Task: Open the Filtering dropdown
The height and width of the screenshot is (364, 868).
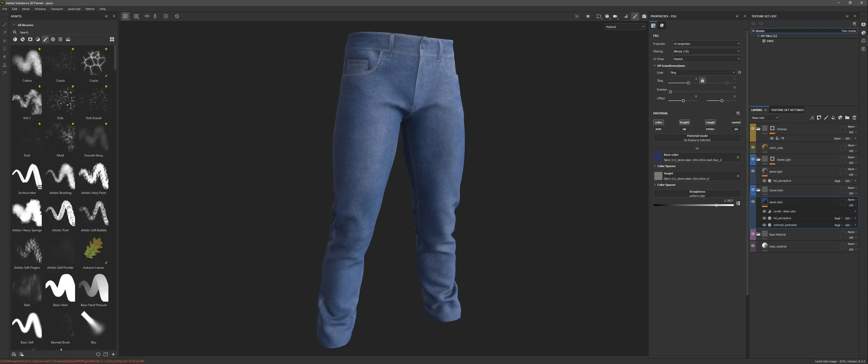Action: click(x=706, y=51)
